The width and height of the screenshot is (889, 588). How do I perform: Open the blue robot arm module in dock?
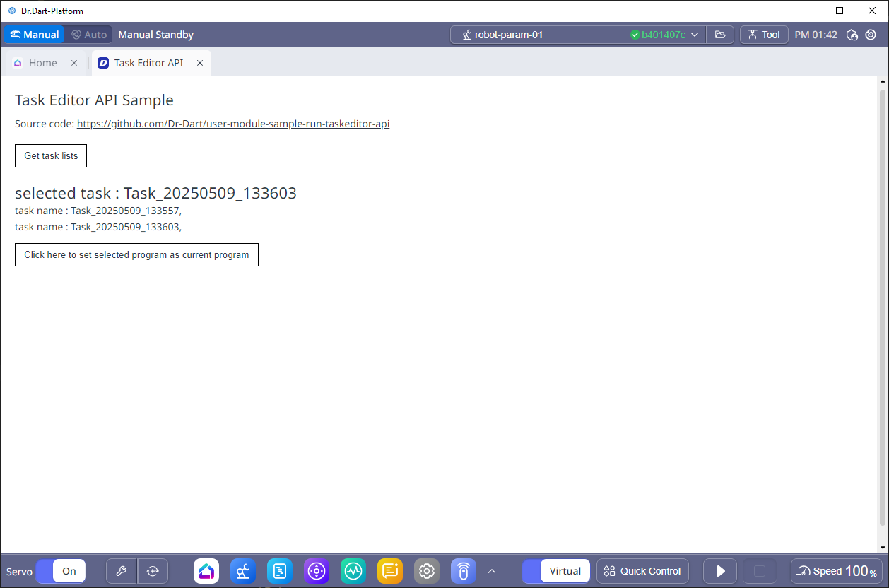point(243,571)
